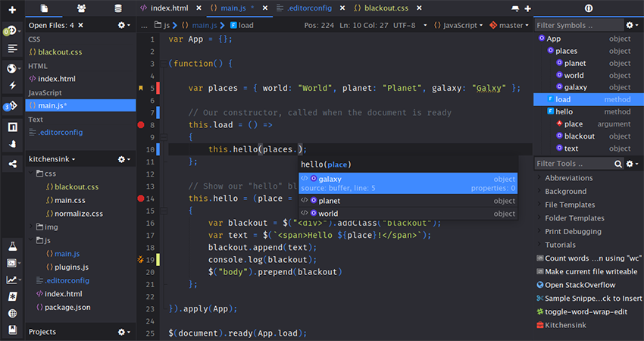Click the lightning bolt icon in the sidebar
Screen dimensions: 644x341
click(x=12, y=86)
